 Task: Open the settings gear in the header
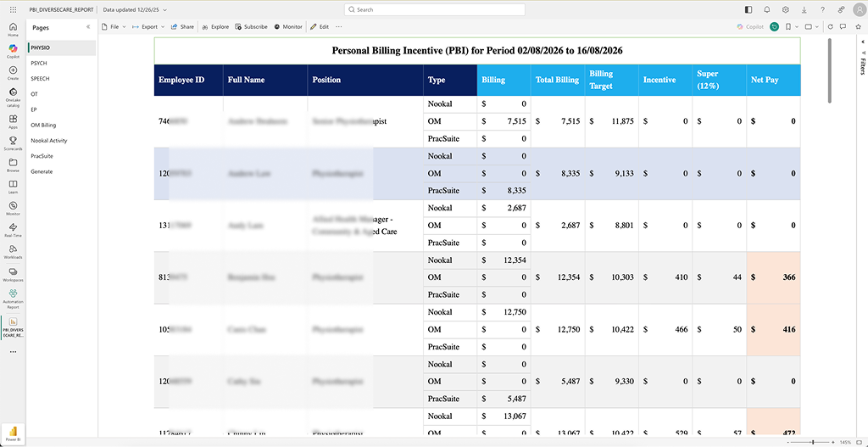(x=785, y=9)
